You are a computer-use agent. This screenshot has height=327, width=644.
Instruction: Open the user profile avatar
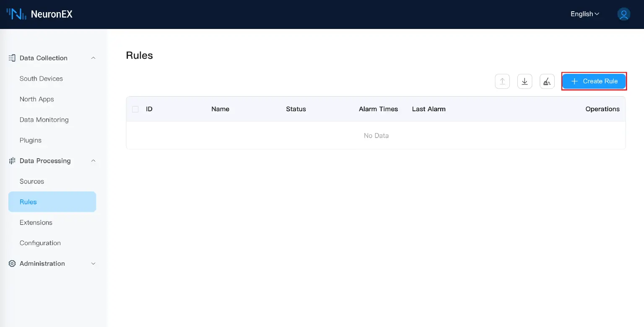point(623,14)
